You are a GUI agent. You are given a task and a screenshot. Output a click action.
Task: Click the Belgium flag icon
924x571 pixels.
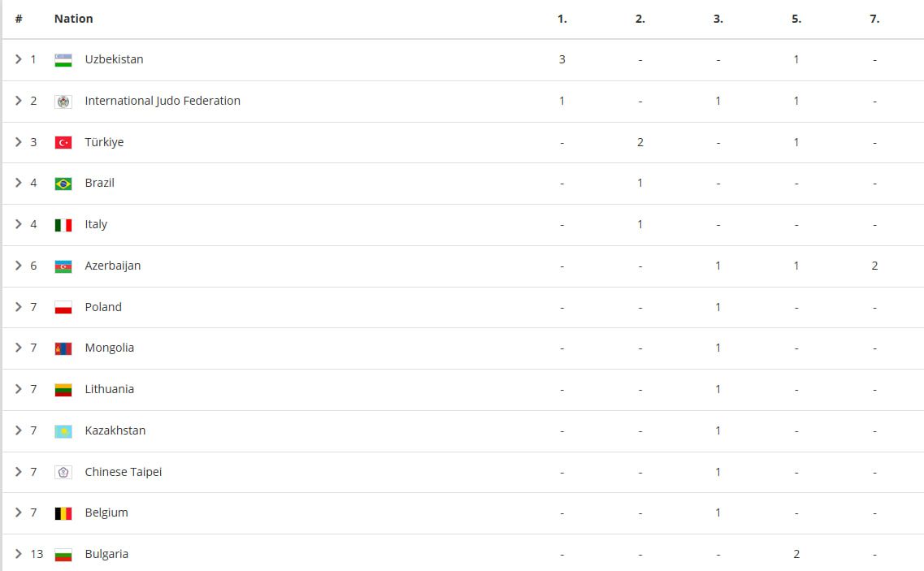[63, 514]
